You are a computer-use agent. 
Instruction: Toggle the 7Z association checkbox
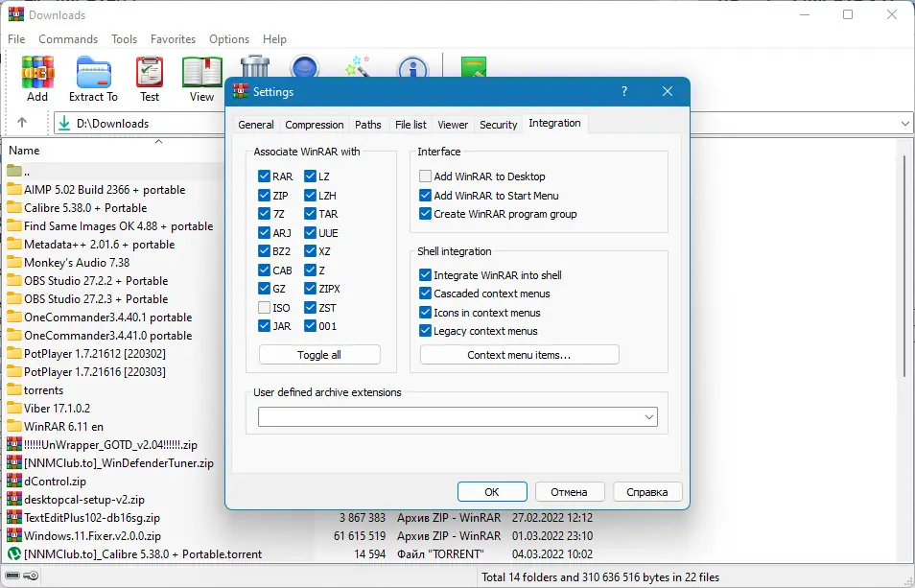pyautogui.click(x=264, y=214)
